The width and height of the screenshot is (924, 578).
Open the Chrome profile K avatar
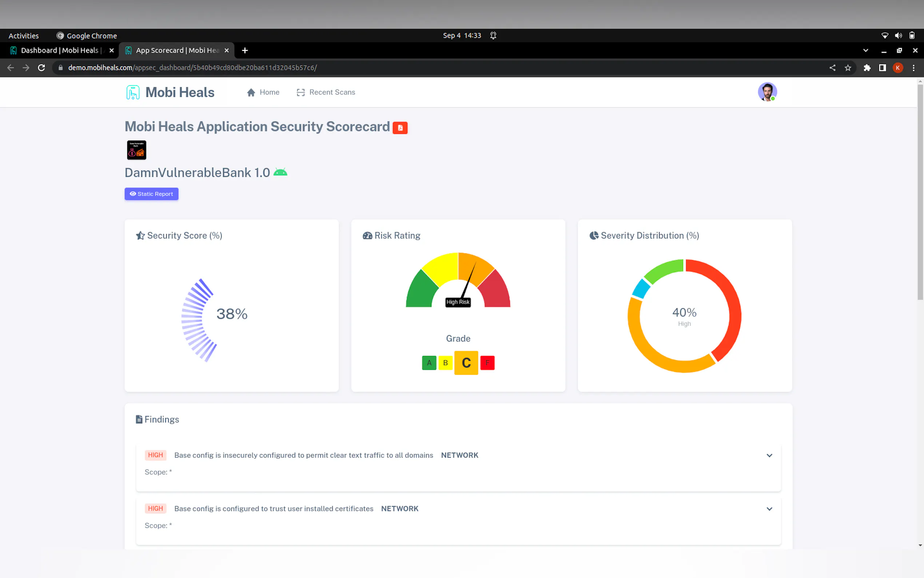pos(898,68)
